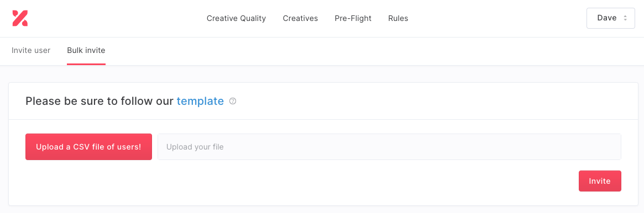Click the red X logo icon

pos(20,18)
